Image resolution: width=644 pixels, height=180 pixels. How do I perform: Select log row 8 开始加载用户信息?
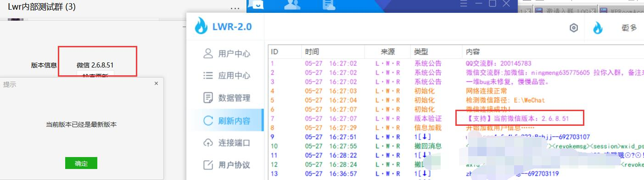[456, 128]
